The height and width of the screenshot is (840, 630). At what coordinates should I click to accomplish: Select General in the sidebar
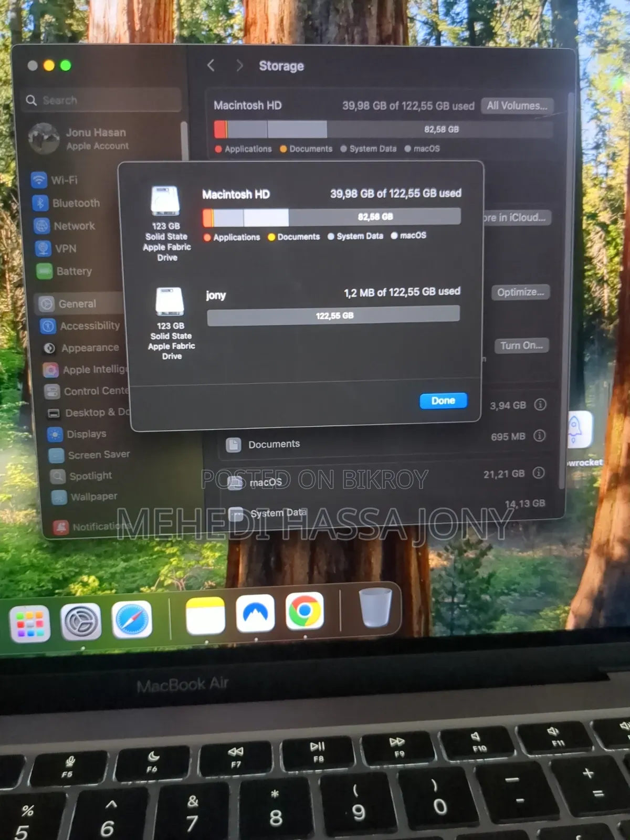pyautogui.click(x=79, y=303)
